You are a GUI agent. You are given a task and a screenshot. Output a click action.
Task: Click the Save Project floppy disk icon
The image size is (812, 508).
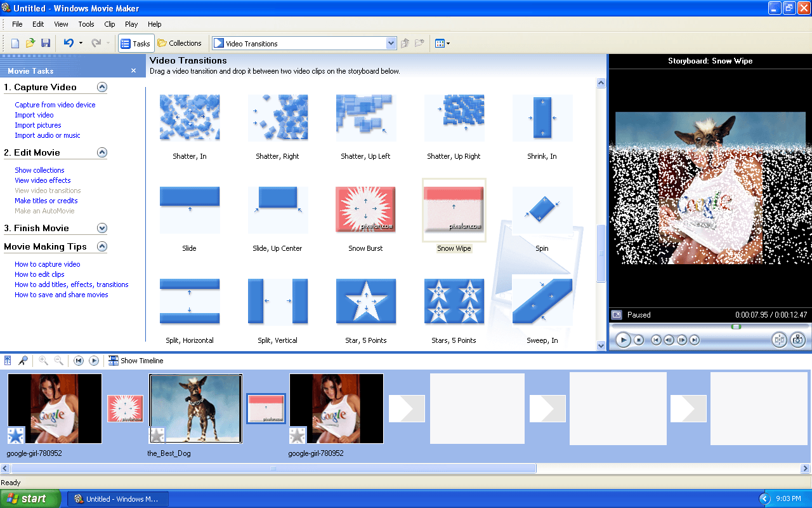(x=46, y=43)
